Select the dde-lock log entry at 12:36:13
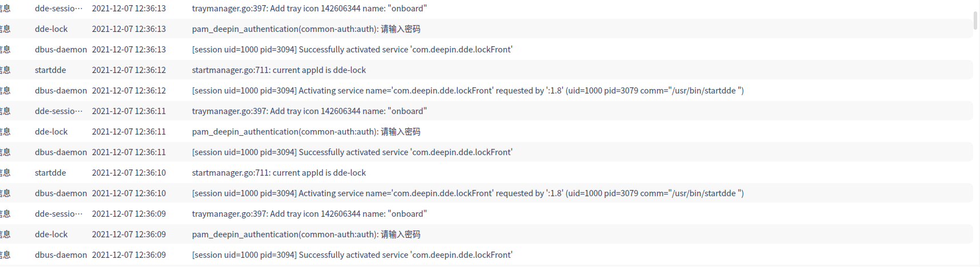980x267 pixels. (x=486, y=29)
